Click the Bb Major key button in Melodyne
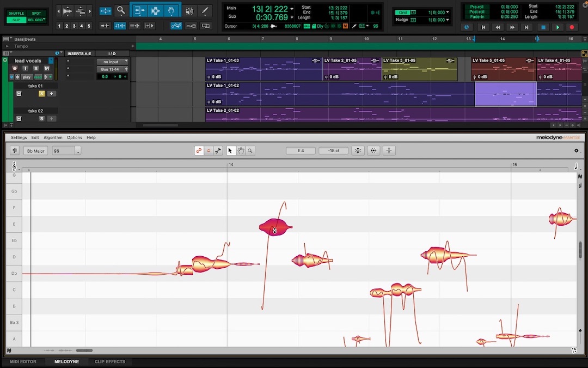The image size is (588, 368). pyautogui.click(x=35, y=150)
